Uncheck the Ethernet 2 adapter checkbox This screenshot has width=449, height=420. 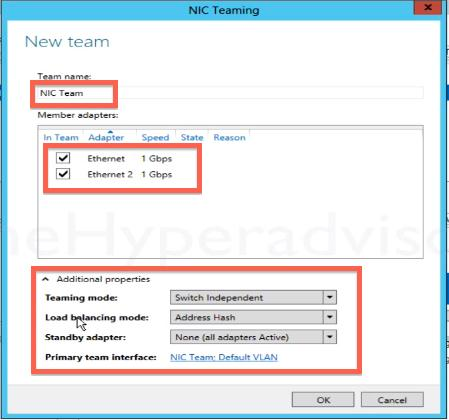coord(63,174)
